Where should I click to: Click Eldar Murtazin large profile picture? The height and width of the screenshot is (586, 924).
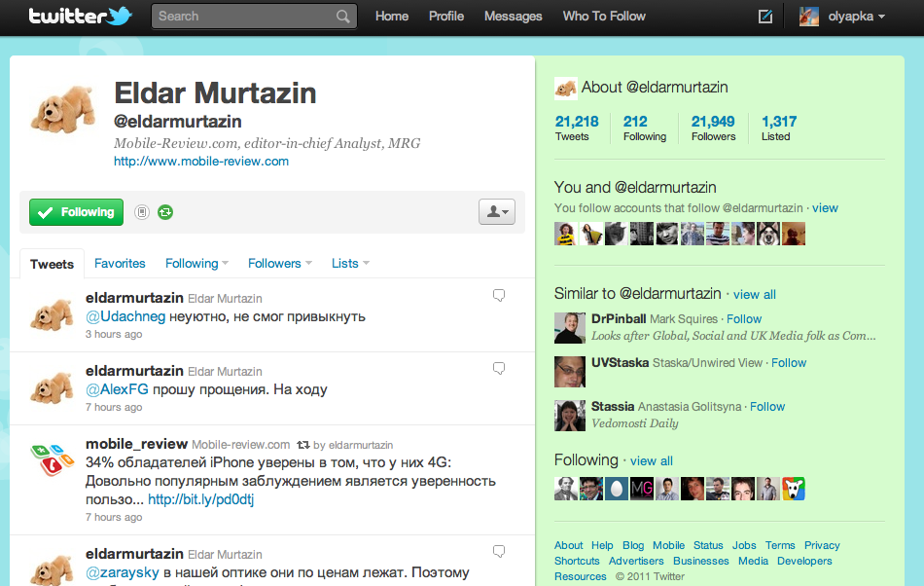pyautogui.click(x=63, y=110)
